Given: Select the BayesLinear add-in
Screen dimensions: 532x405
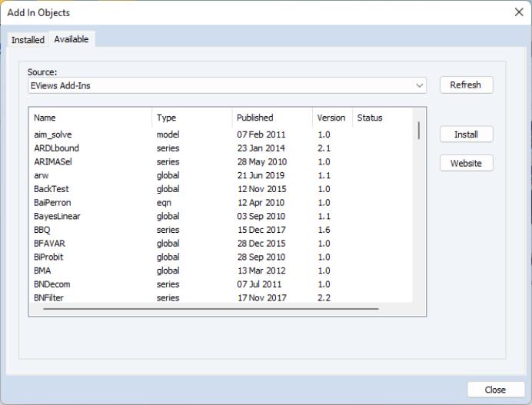Looking at the screenshot, I should 57,217.
